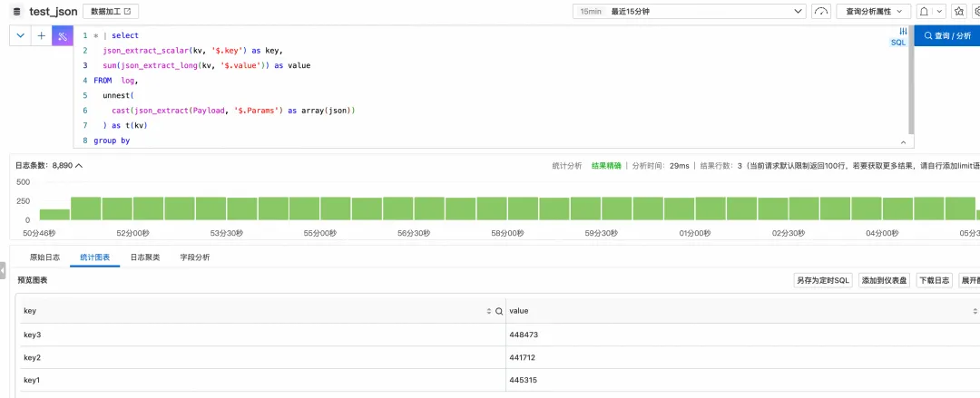This screenshot has height=398, width=980.
Task: Collapse the 日志条数 histogram chevron
Action: click(x=79, y=166)
